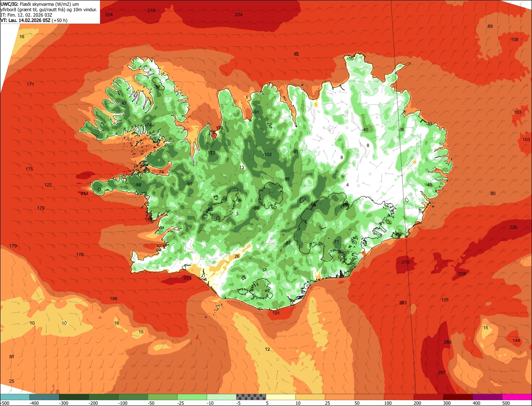Click legend swatch between 400 and 500

(x=487, y=397)
